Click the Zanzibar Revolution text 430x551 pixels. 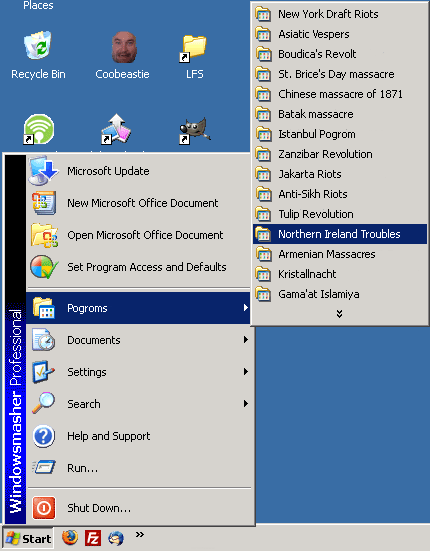(325, 154)
